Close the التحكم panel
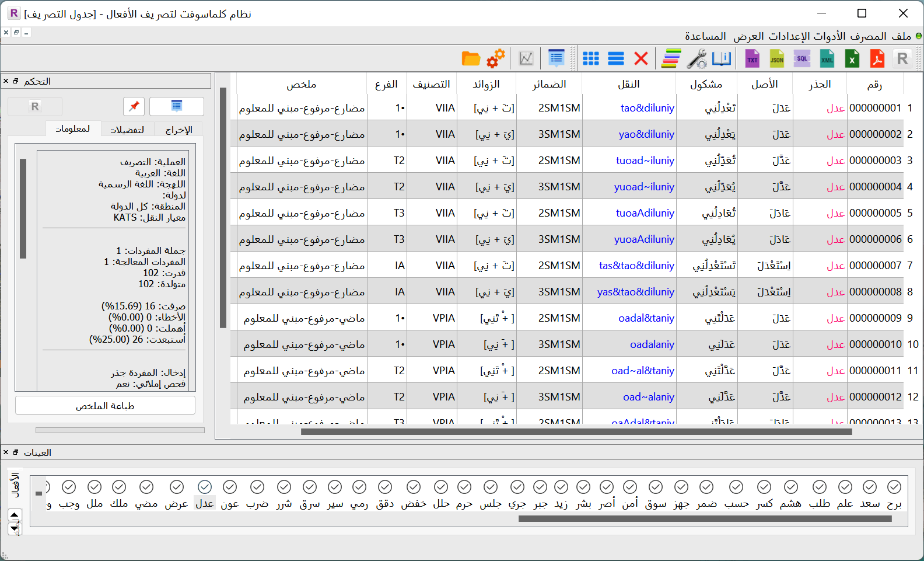Screen dimensions: 924x561 (x=6, y=81)
